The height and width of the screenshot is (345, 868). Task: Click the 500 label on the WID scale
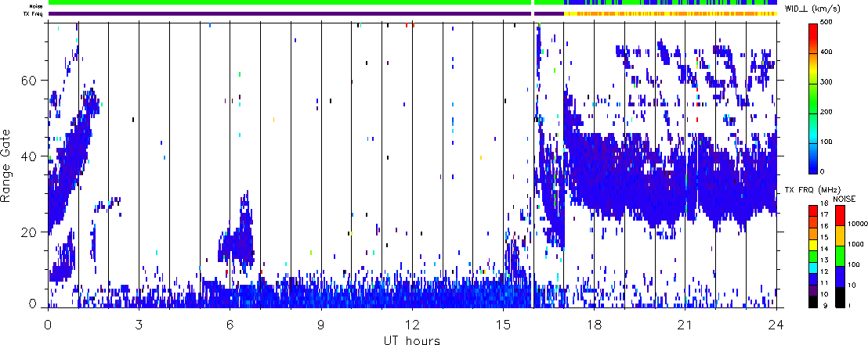click(x=827, y=23)
